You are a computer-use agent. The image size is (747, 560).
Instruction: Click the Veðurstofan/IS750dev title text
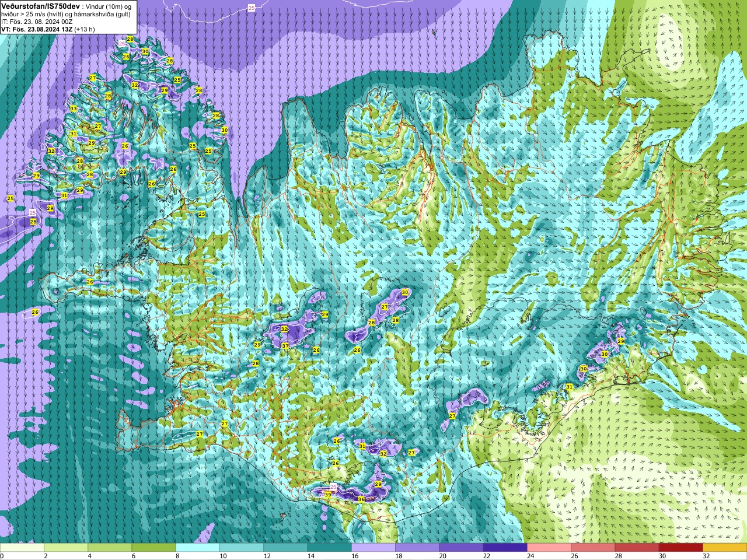coord(41,6)
